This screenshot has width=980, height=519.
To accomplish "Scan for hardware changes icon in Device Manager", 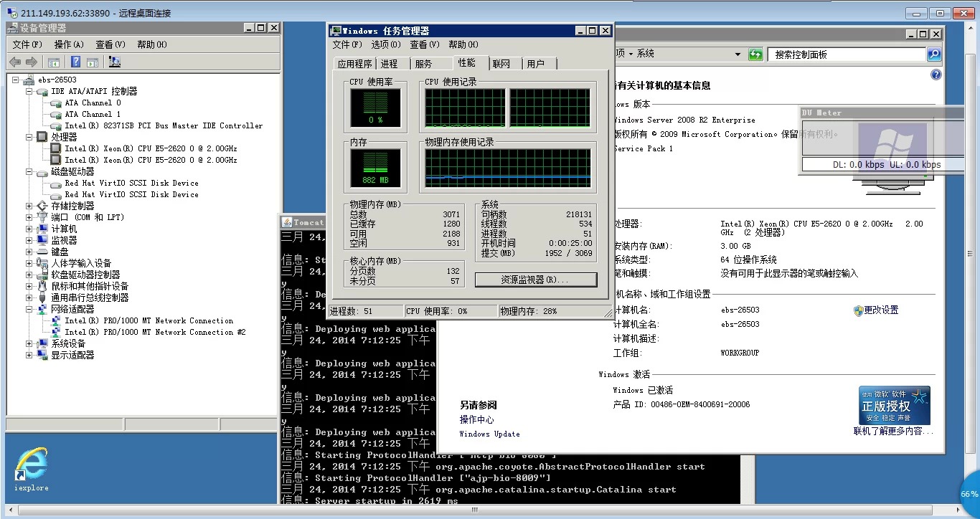I will click(114, 62).
